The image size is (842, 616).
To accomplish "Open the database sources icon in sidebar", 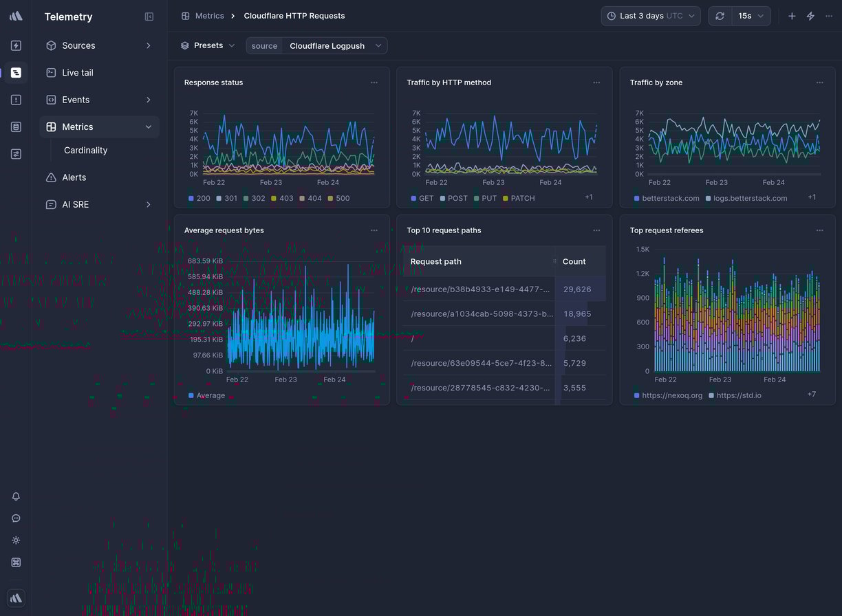I will click(x=16, y=126).
